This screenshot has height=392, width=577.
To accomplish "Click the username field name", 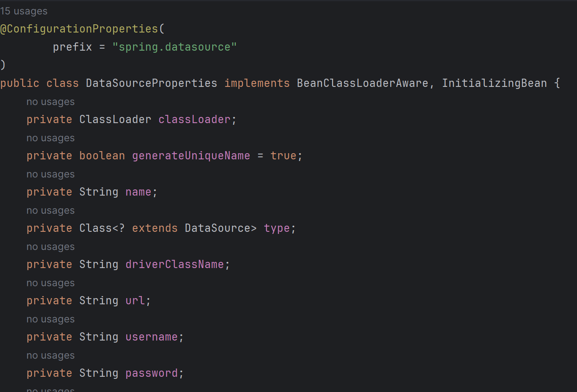I will point(152,337).
